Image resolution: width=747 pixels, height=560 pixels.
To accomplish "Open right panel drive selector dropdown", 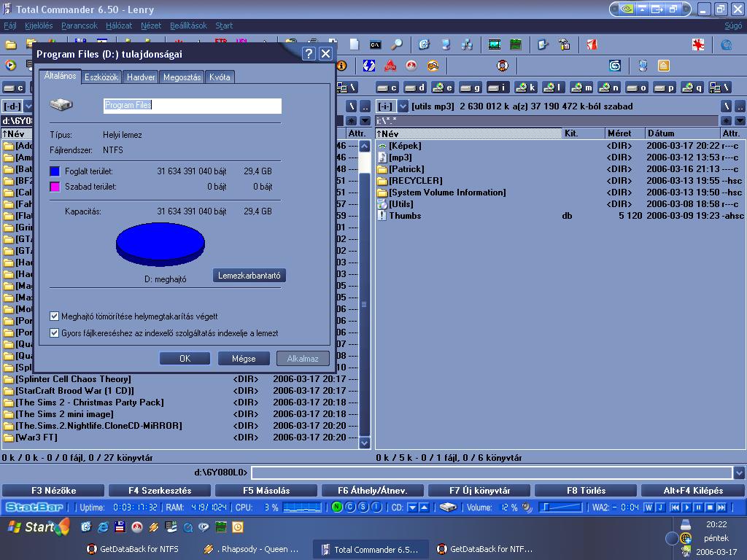I will tap(403, 106).
